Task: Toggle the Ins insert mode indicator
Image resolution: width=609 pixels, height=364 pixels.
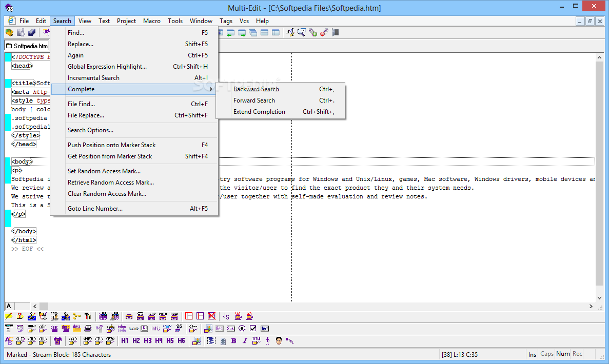Action: (x=532, y=354)
